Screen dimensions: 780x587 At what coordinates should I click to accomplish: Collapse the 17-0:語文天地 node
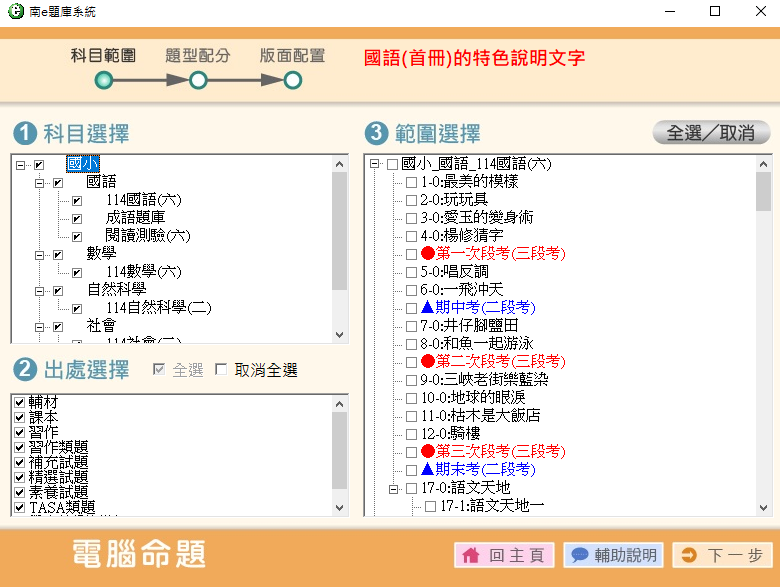(393, 488)
